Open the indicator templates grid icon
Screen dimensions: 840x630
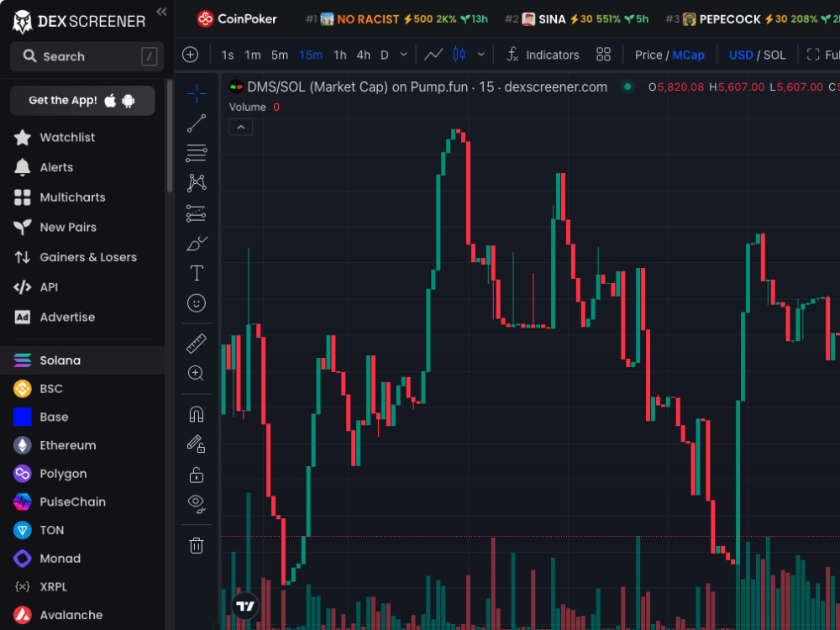pyautogui.click(x=604, y=55)
